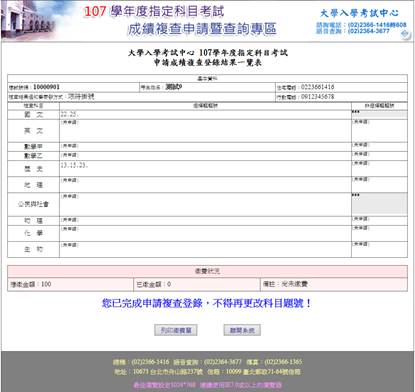This screenshot has height=392, width=415.
Task: Click the 107 學年度指定科目考試 banner title
Action: pyautogui.click(x=154, y=11)
